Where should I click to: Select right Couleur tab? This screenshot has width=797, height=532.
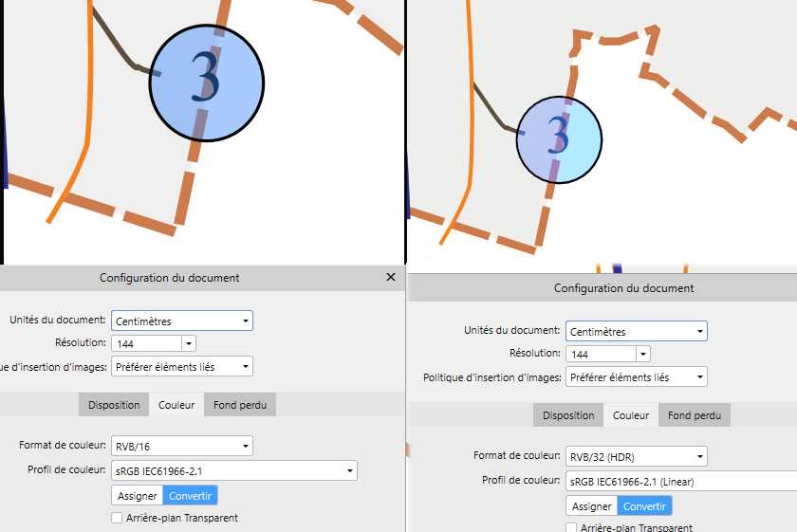point(631,415)
